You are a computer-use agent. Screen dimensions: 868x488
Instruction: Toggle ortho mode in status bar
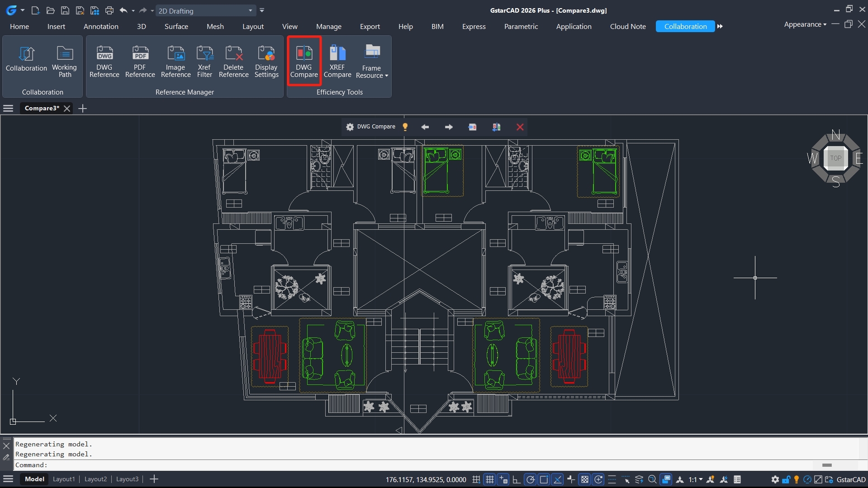516,479
